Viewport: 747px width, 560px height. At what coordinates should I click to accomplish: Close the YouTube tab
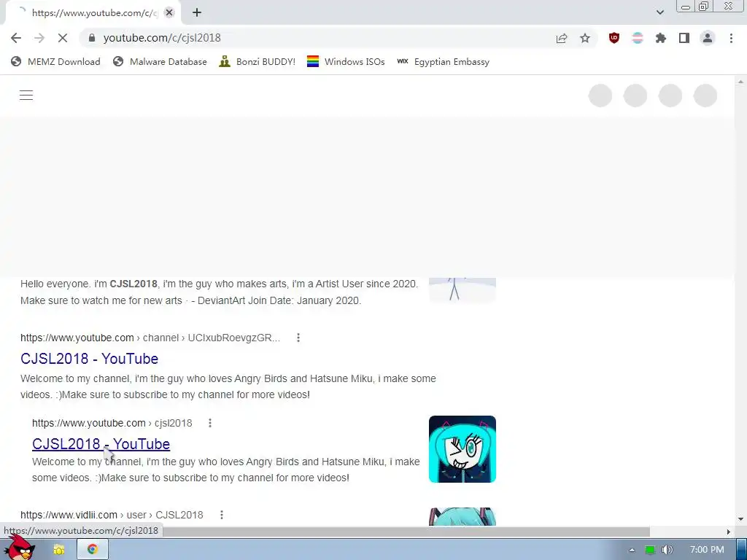pos(169,13)
